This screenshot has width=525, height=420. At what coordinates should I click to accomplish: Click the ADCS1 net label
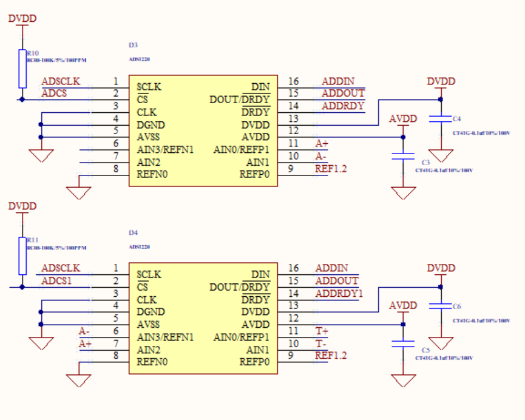click(56, 280)
